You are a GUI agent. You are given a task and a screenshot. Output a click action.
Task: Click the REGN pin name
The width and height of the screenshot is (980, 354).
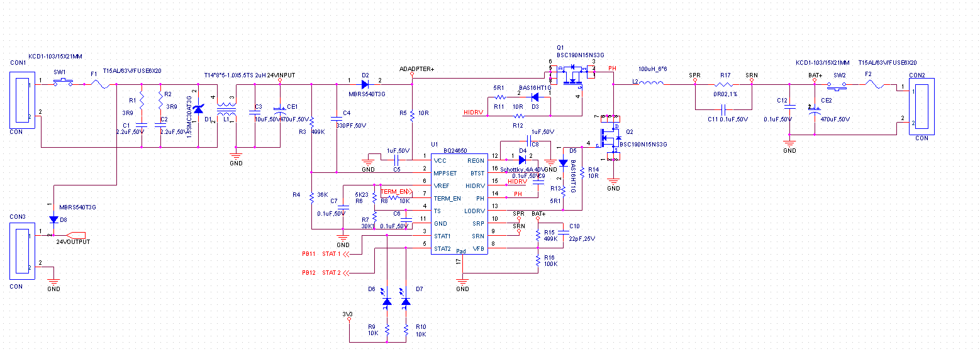tap(477, 160)
